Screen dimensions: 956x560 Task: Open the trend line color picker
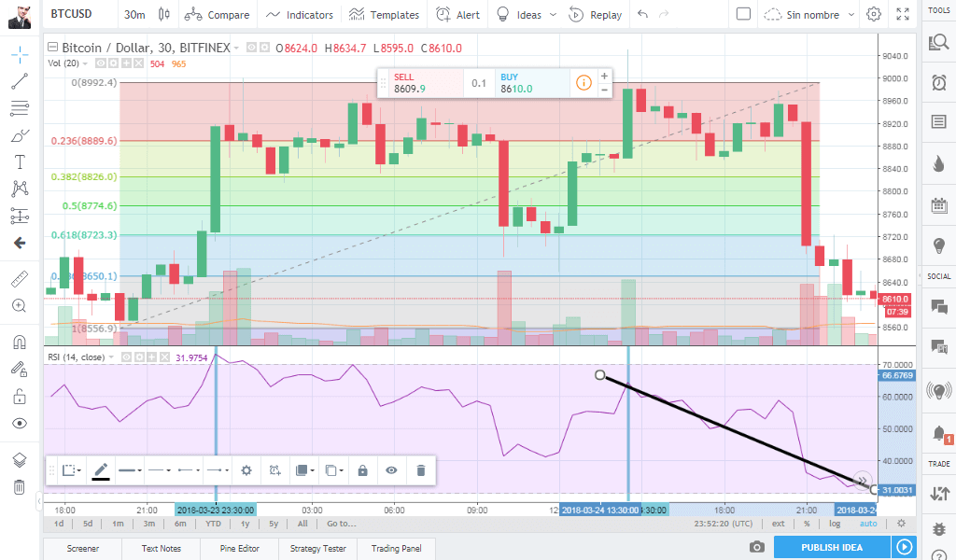[101, 470]
